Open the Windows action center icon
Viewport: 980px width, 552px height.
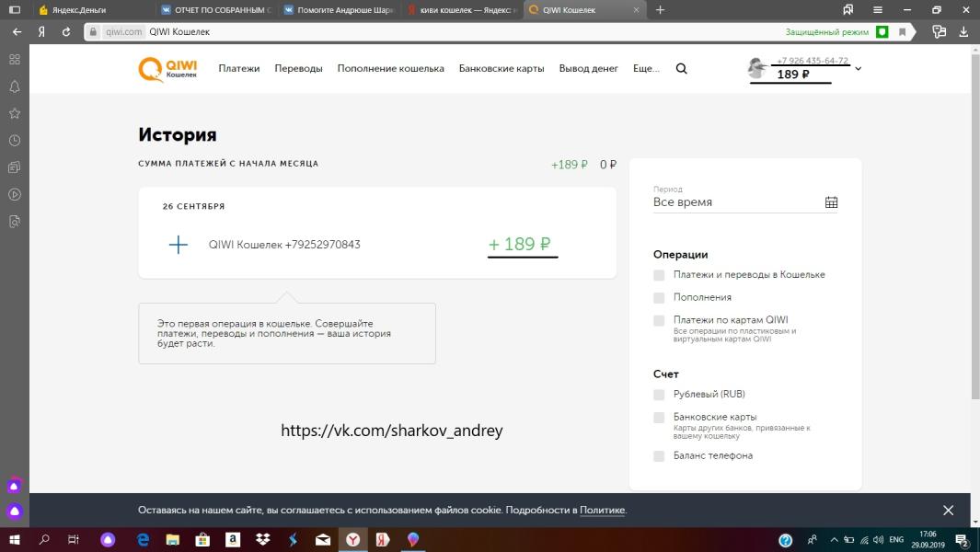tap(963, 540)
